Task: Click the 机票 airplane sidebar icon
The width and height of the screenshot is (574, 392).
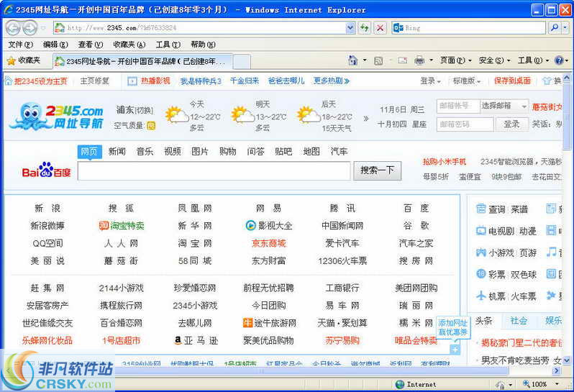Action: point(480,296)
